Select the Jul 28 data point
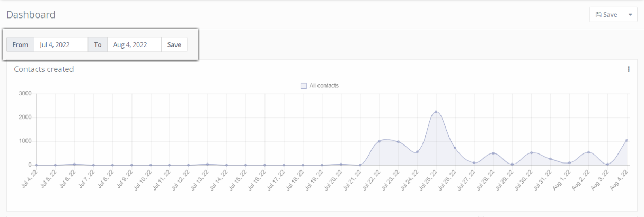This screenshot has height=217, width=644. [493, 153]
